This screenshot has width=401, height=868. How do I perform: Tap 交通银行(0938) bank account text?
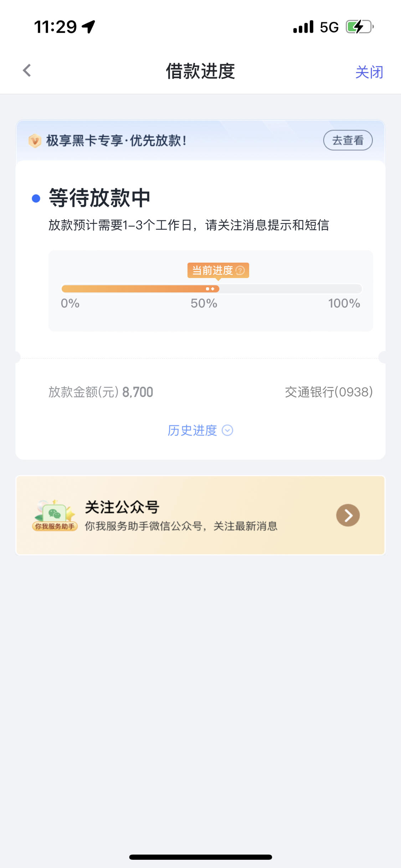point(329,392)
